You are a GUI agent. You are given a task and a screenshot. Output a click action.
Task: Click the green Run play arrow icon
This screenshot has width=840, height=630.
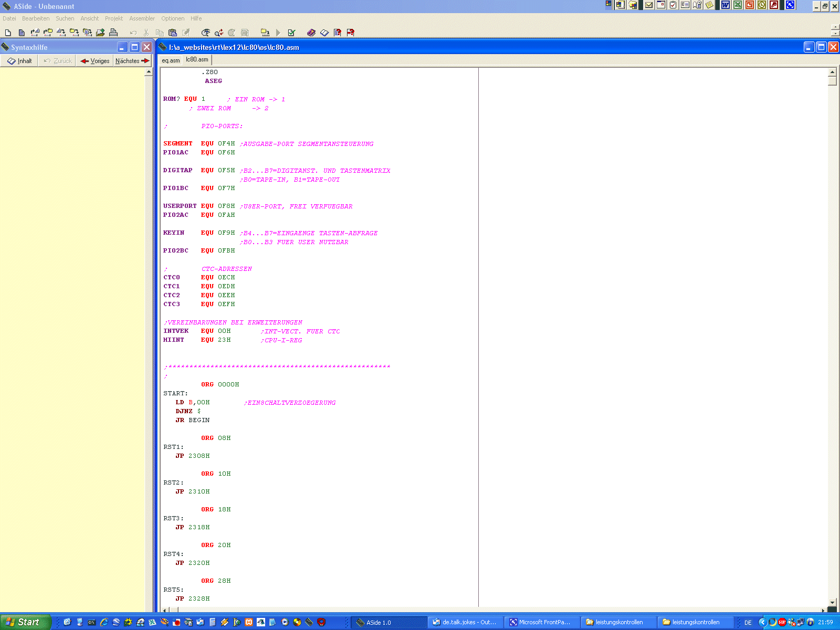[x=278, y=33]
